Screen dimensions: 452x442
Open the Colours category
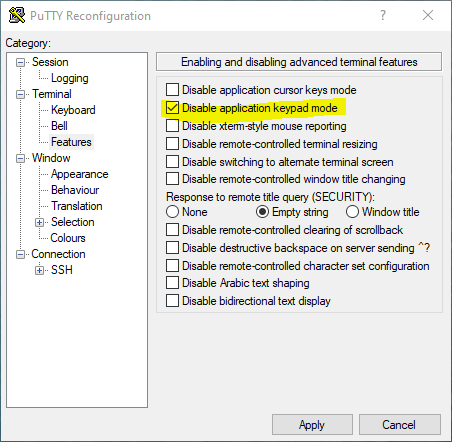[68, 238]
